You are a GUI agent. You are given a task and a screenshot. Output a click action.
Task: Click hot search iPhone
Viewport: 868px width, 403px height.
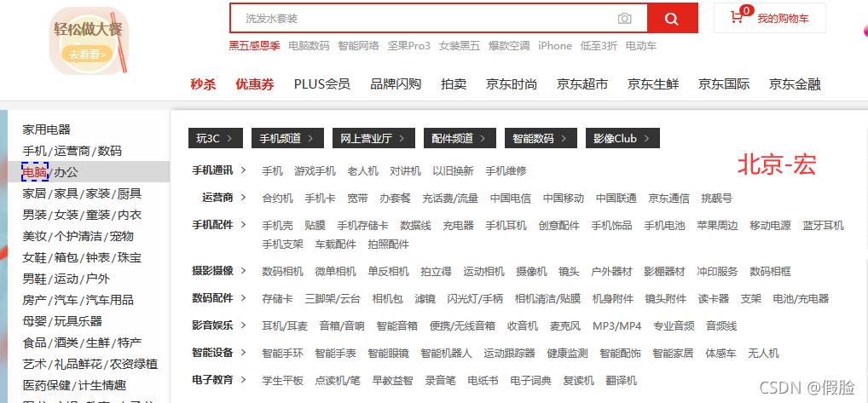(555, 46)
